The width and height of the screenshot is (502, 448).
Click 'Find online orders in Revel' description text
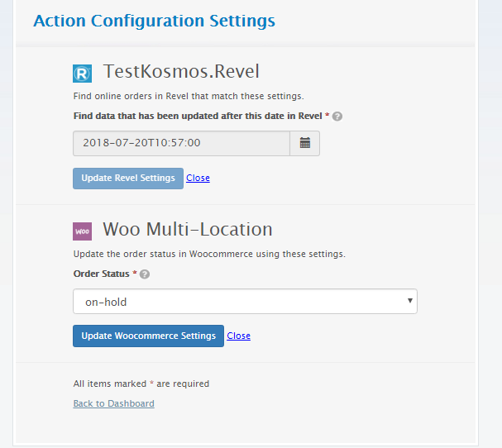[189, 96]
